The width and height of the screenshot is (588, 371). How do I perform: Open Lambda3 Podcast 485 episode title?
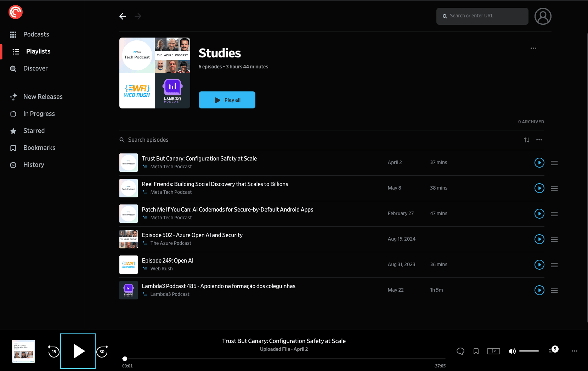219,286
